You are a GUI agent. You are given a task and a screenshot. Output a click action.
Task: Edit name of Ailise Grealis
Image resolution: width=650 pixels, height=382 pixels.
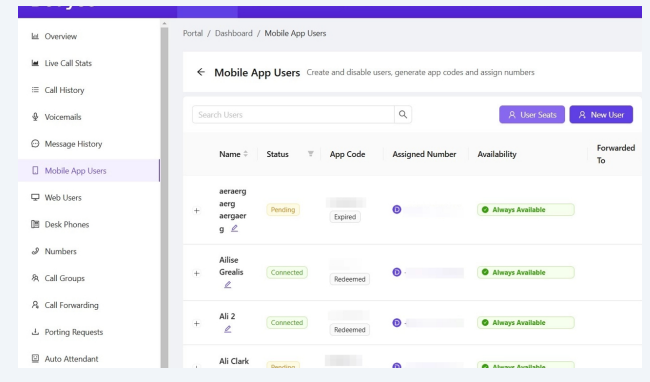(x=228, y=285)
